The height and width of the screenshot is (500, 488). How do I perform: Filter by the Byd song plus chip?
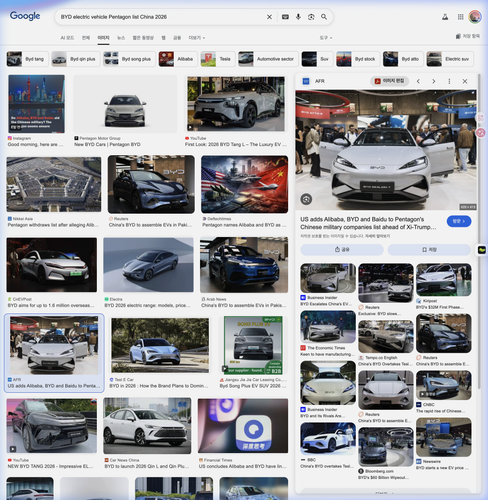coord(129,59)
